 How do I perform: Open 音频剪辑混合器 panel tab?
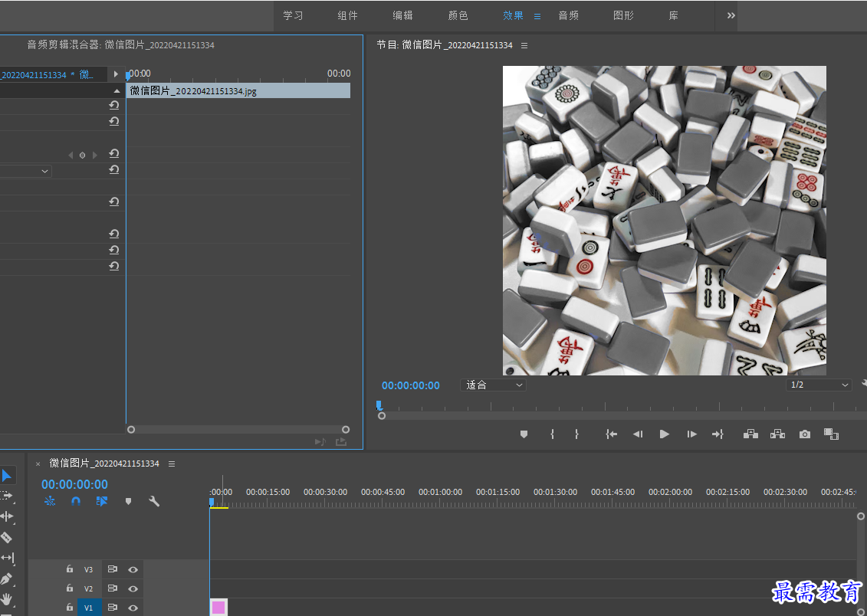120,44
